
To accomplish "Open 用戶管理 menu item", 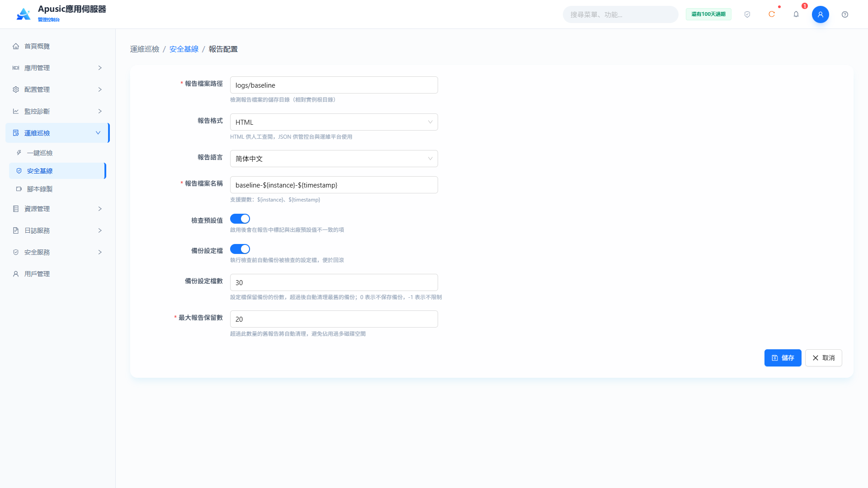I will (x=57, y=274).
